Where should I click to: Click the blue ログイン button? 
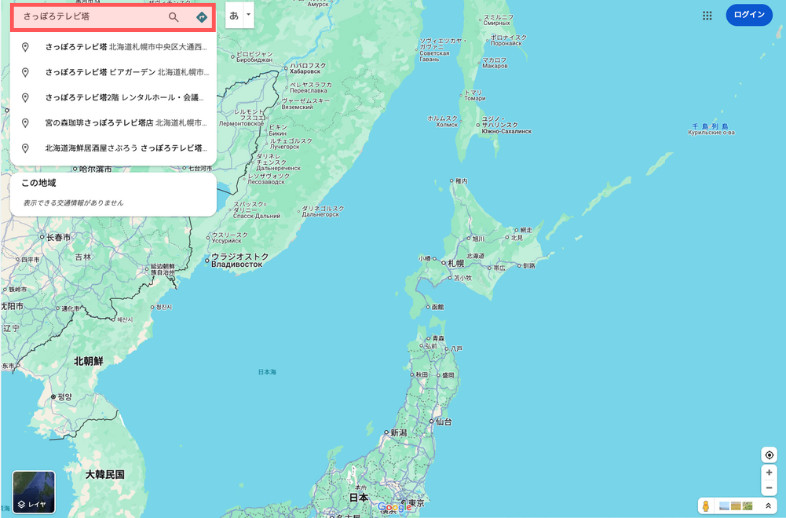[749, 15]
